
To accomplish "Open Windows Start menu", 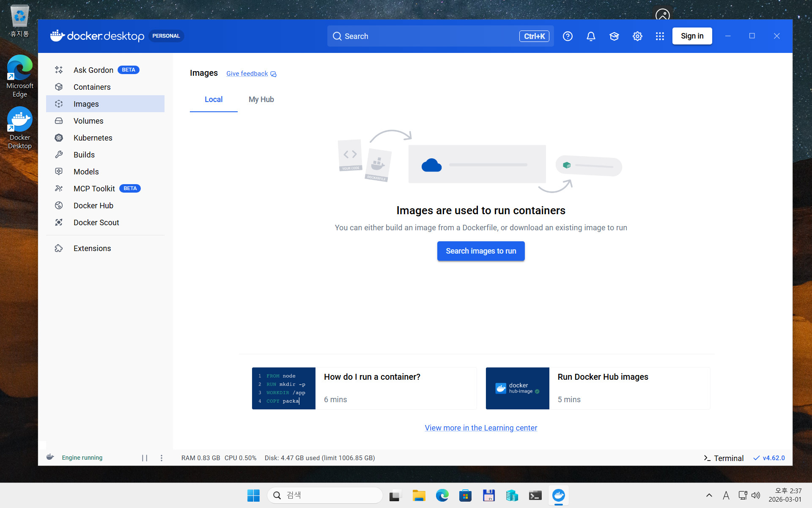I will coord(253,495).
